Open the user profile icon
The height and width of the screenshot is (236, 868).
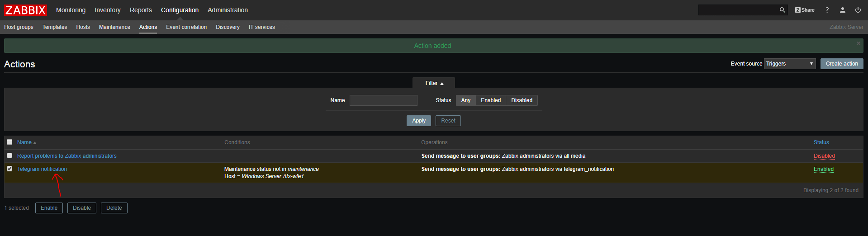pos(843,10)
